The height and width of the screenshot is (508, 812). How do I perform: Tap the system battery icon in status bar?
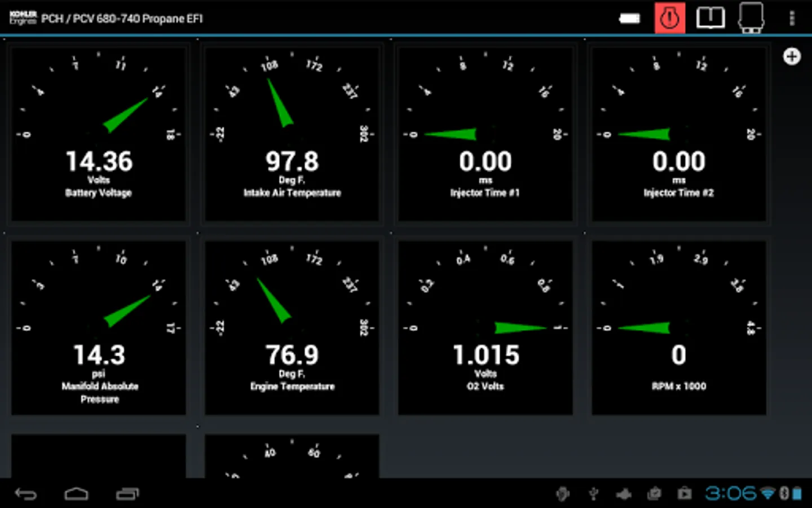[797, 493]
